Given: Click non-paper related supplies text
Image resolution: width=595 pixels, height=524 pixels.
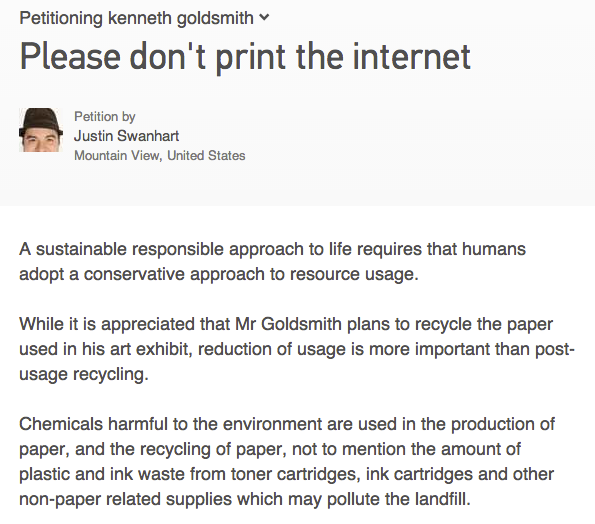Looking at the screenshot, I should tap(126, 499).
